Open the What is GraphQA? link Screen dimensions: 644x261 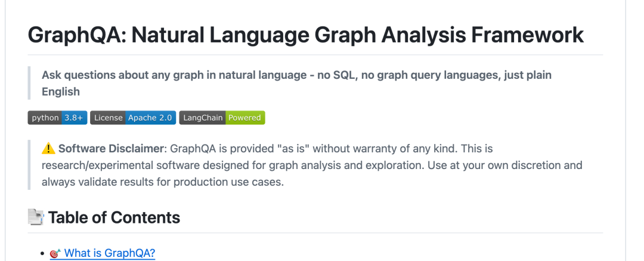[x=110, y=253]
